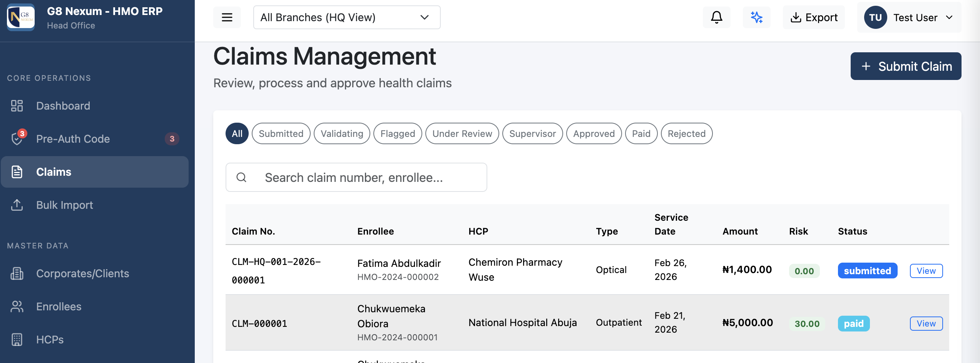Viewport: 980px width, 363px height.
Task: Open HCPs in the sidebar
Action: (x=95, y=340)
